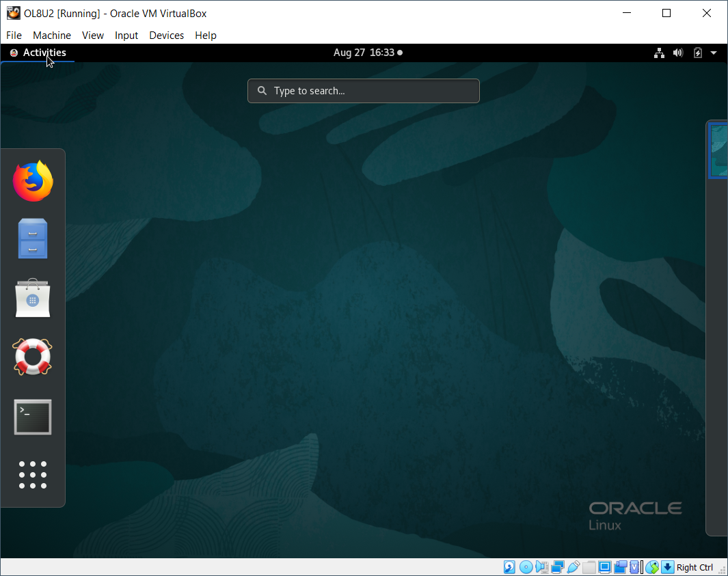Toggle keyboard capture with the arrow icon
The width and height of the screenshot is (728, 576).
[x=668, y=567]
